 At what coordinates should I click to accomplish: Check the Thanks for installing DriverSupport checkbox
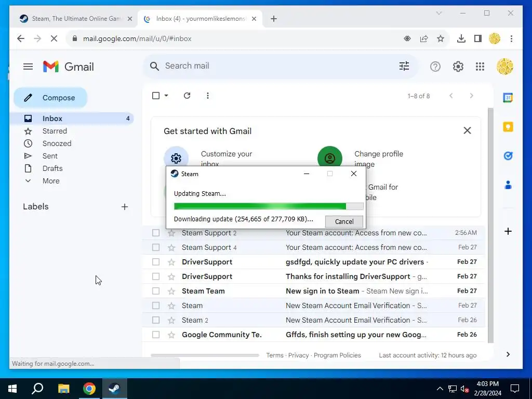pos(156,276)
